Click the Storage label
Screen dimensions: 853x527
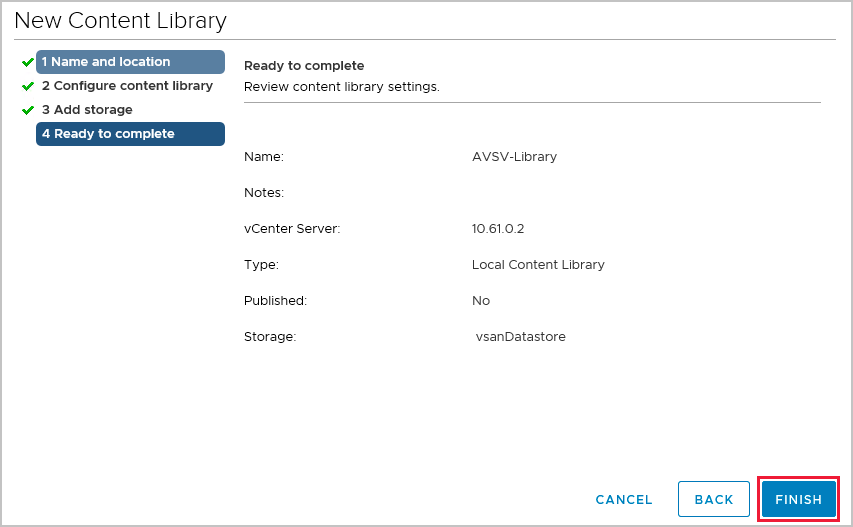pyautogui.click(x=270, y=337)
